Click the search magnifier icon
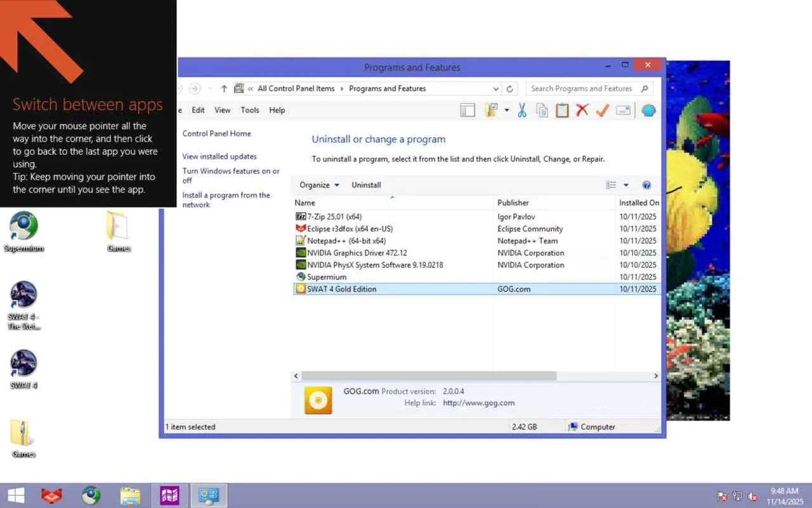 645,89
